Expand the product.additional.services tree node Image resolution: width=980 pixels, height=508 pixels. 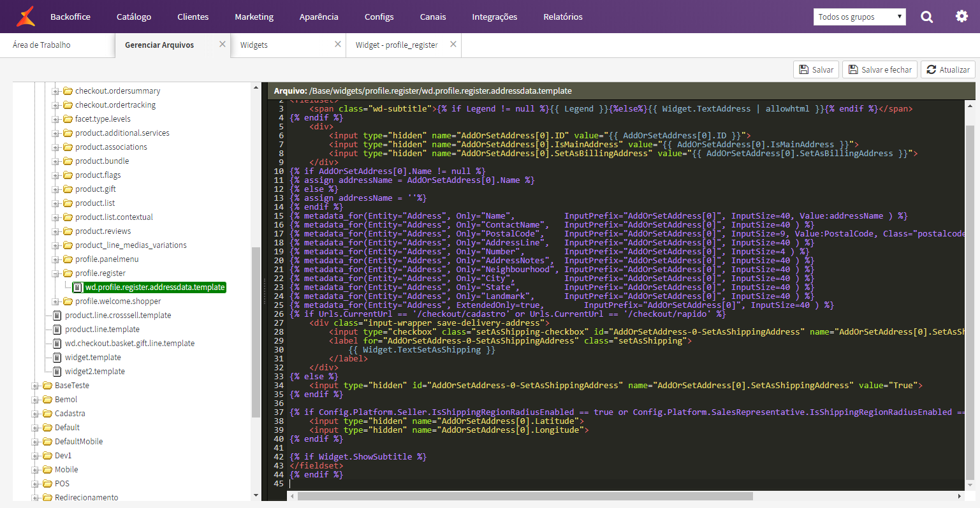(x=55, y=134)
